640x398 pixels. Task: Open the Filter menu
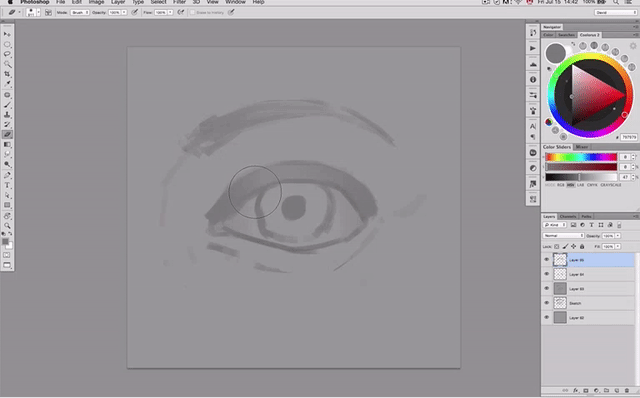(x=179, y=2)
